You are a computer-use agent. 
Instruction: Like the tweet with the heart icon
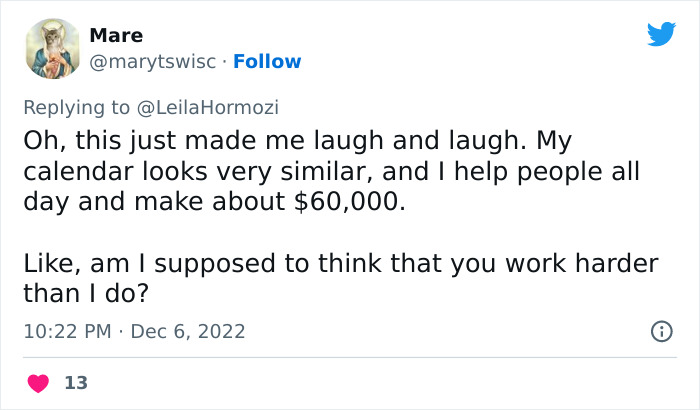pos(37,383)
